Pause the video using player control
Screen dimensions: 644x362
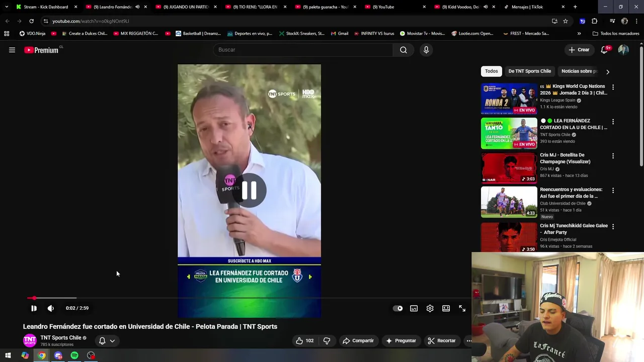tap(34, 308)
